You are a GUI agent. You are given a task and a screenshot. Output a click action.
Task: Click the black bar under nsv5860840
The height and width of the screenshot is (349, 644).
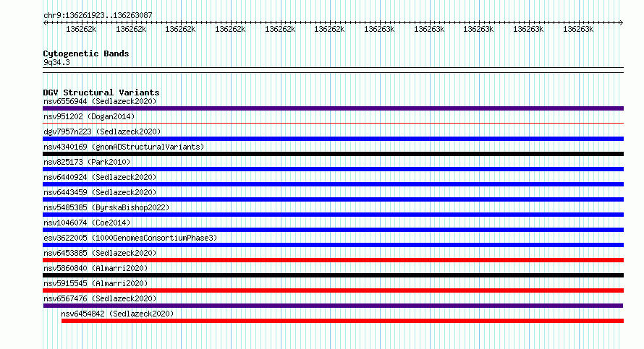coord(333,275)
